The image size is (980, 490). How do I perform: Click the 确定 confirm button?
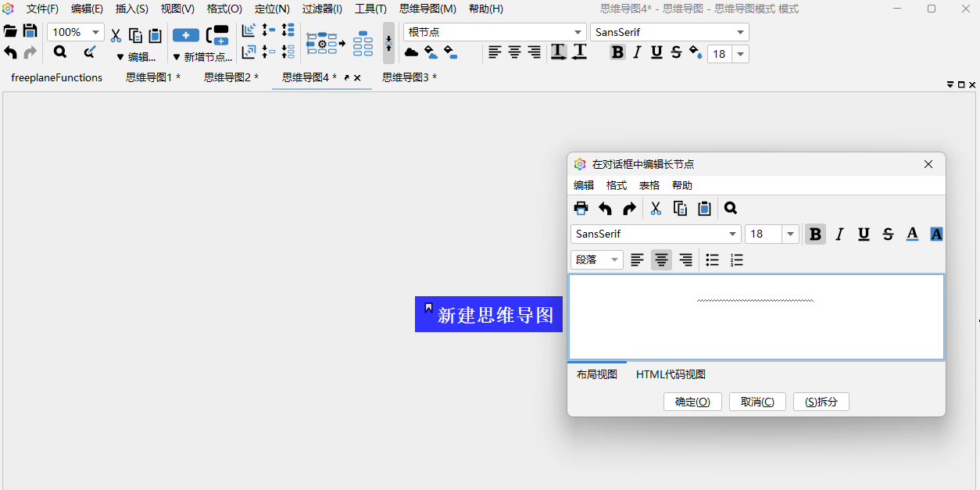pyautogui.click(x=692, y=401)
